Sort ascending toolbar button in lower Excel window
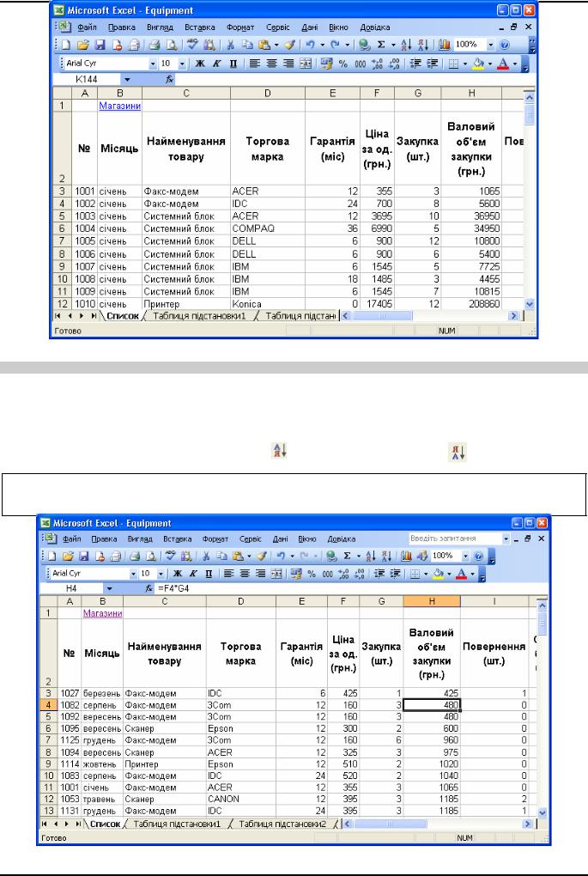Screen dimensions: 588x876 [370, 556]
